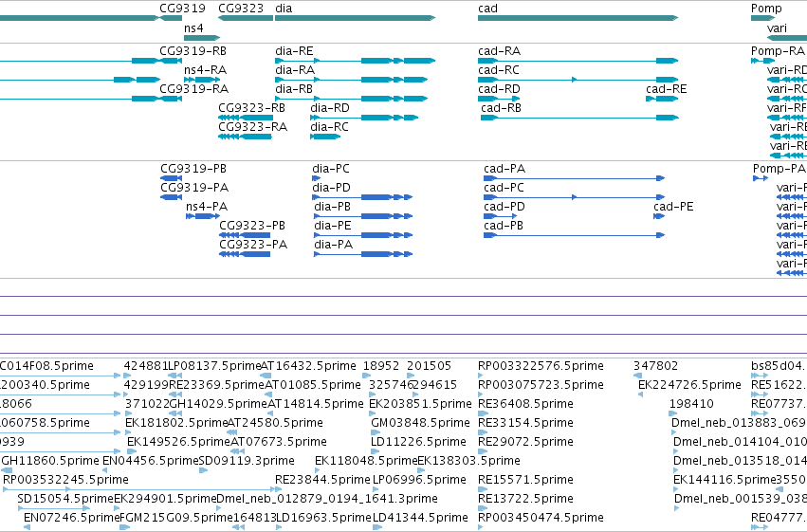807x532 pixels.
Task: Open protein dia-PC
Action: click(330, 169)
